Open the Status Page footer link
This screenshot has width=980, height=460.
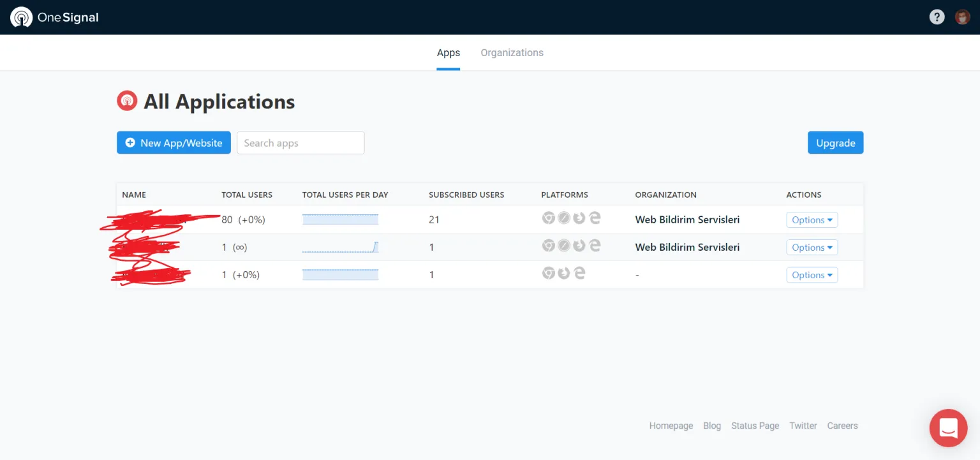(755, 426)
